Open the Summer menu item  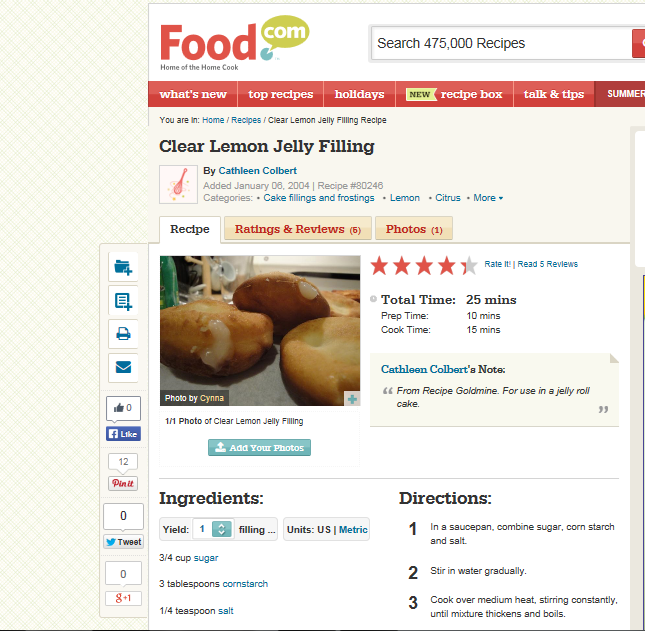620,94
